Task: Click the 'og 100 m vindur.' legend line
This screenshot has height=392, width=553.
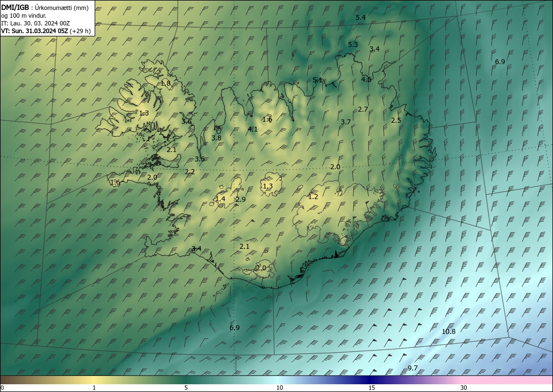Action: [x=24, y=15]
